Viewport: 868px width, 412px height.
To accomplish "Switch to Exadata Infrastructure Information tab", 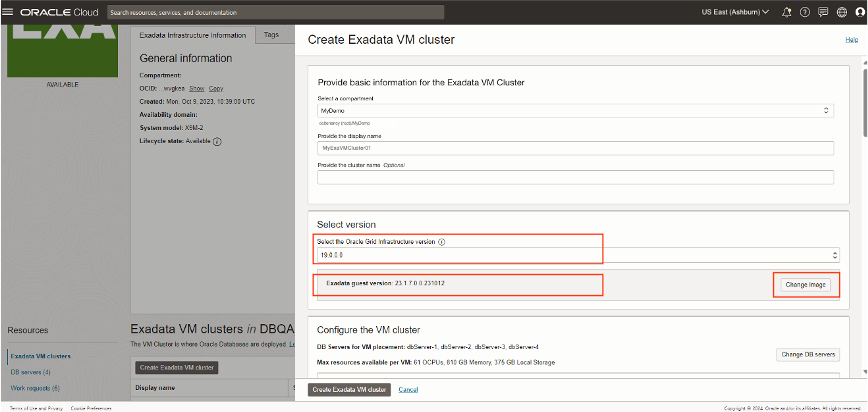I will click(x=193, y=35).
